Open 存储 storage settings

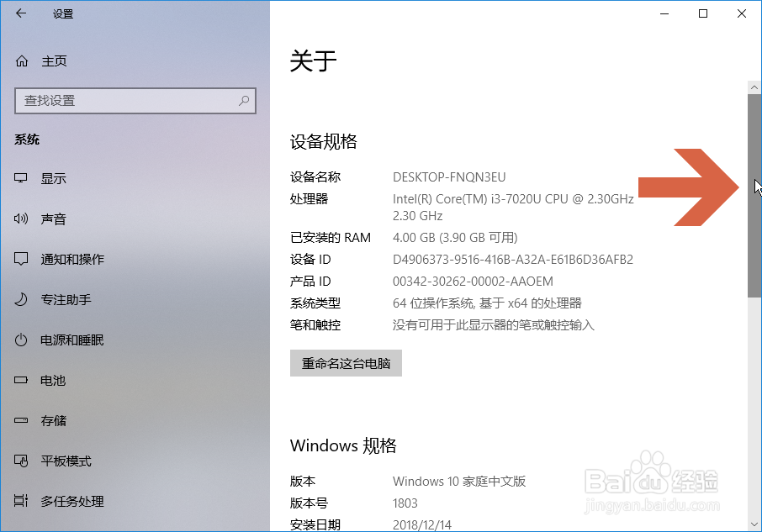pos(52,420)
